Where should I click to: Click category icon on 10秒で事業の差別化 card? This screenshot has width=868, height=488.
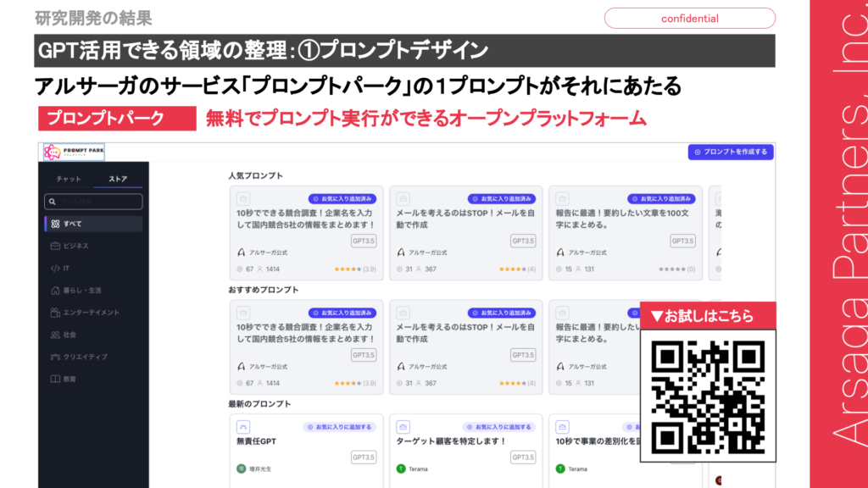point(563,427)
